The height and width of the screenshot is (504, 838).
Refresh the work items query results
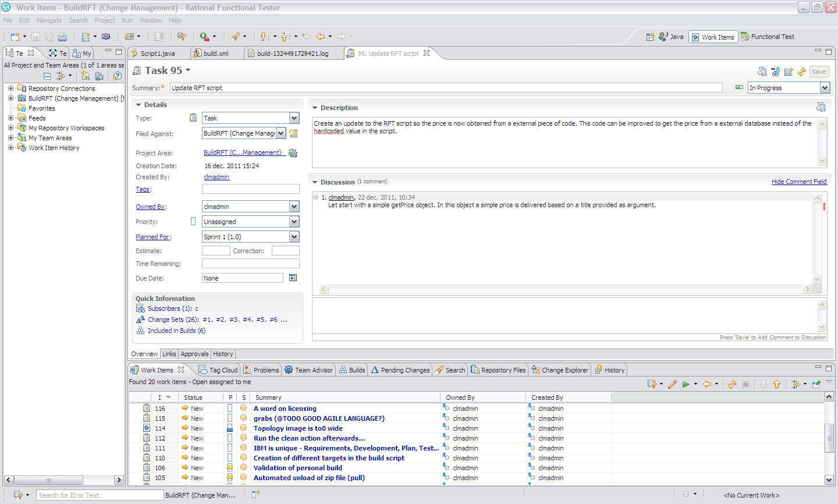click(732, 384)
